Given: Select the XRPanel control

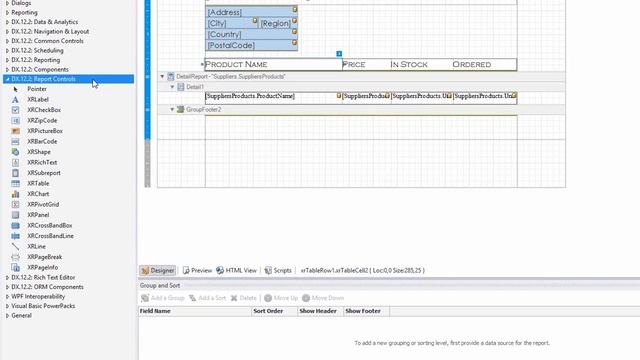Looking at the screenshot, I should [x=38, y=215].
